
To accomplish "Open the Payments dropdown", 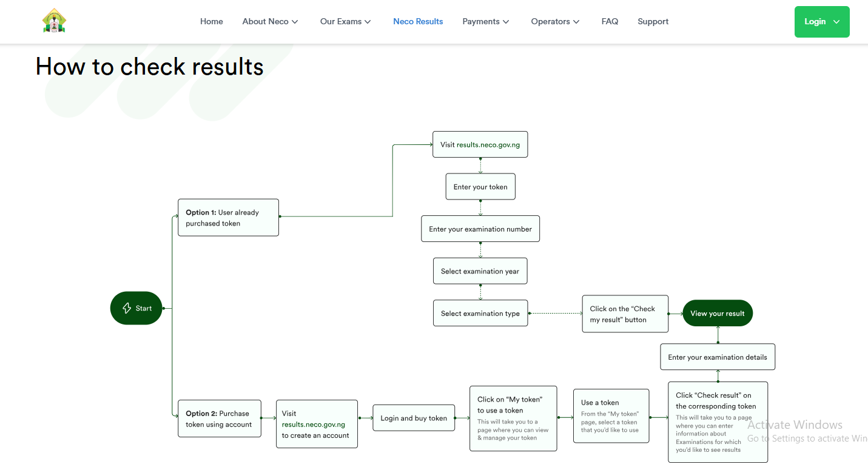I will pos(485,21).
